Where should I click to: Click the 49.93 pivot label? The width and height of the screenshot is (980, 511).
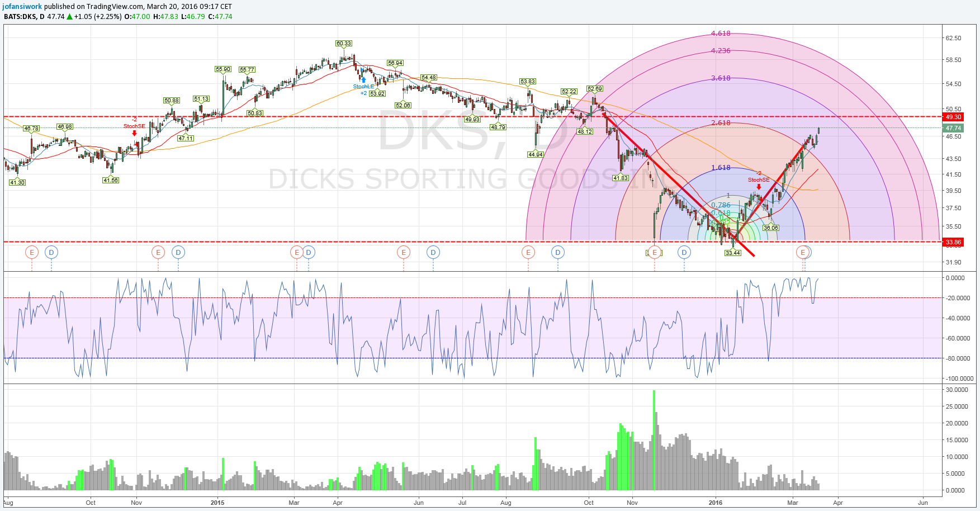pos(472,119)
